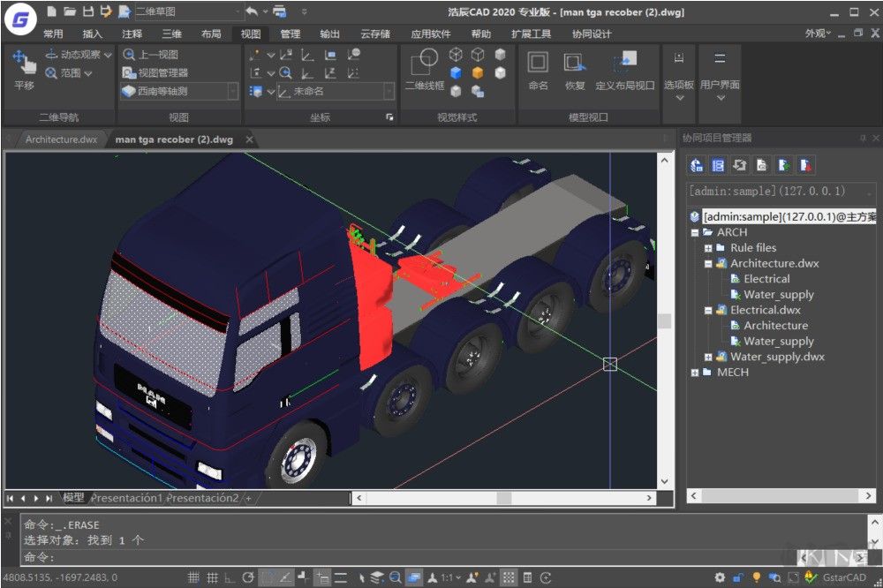Screen dimensions: 883x588
Task: Open the Manage (管理) ribbon tab
Action: (x=290, y=34)
